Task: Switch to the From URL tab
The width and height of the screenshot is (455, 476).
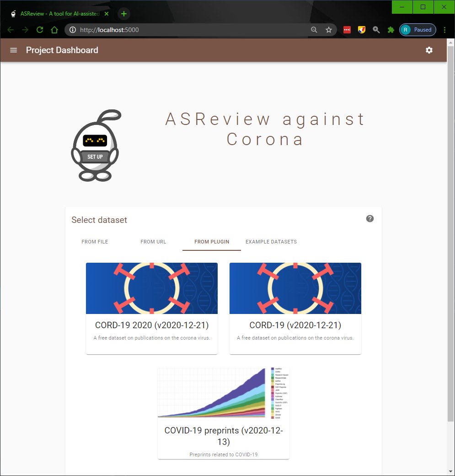Action: coord(153,242)
